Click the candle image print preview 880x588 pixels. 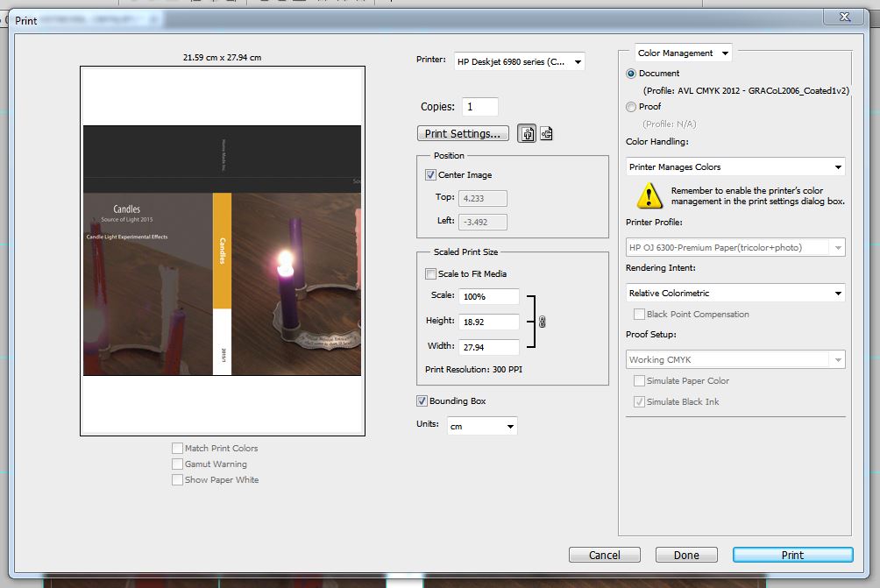(x=223, y=251)
